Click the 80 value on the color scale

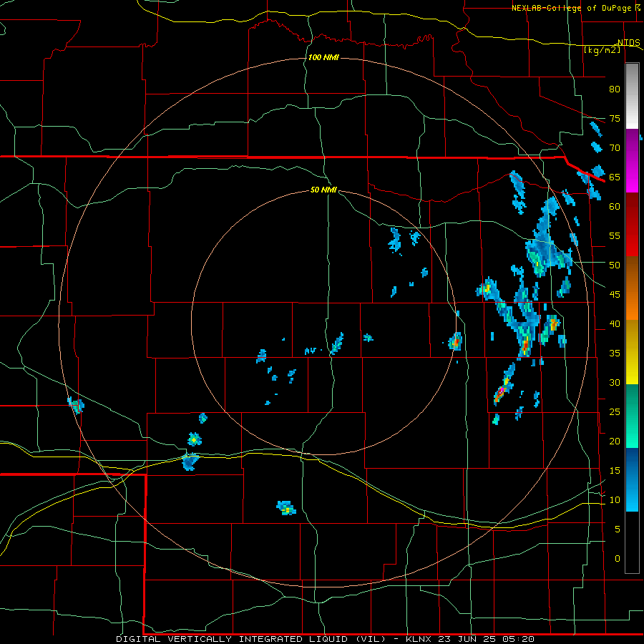pos(615,89)
